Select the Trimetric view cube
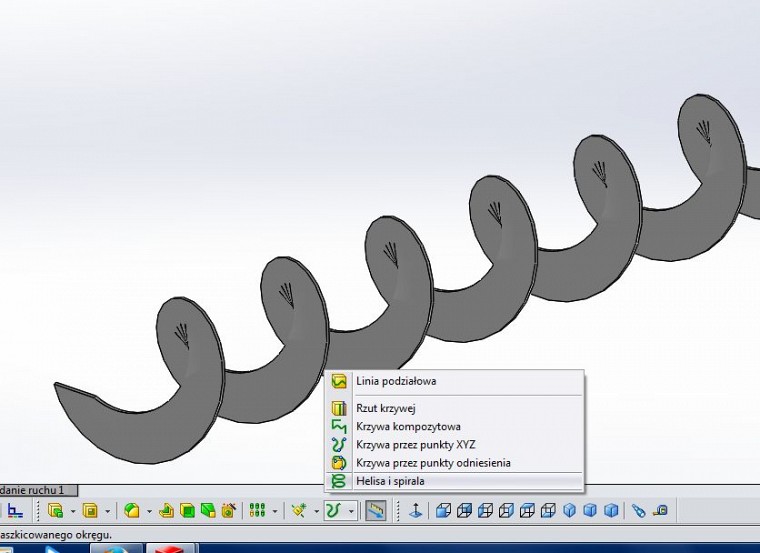The width and height of the screenshot is (760, 553). [x=590, y=510]
